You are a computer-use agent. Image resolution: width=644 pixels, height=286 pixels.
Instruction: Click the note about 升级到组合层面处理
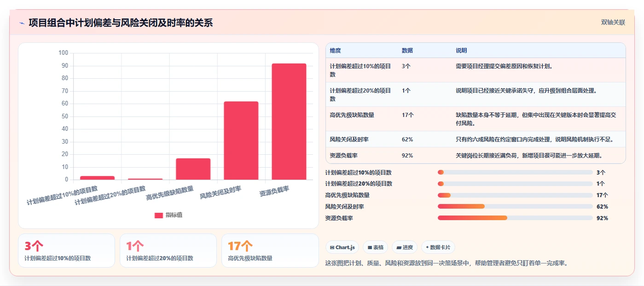point(526,90)
